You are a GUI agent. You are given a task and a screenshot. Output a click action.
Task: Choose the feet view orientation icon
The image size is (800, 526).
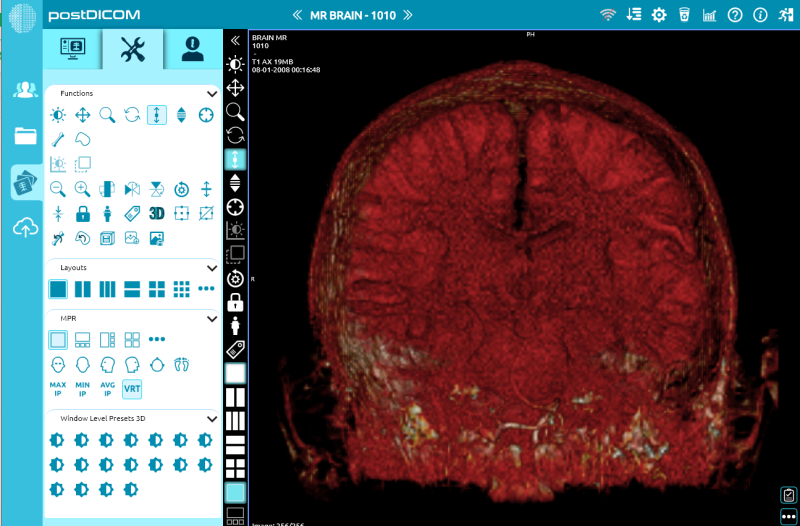click(181, 364)
